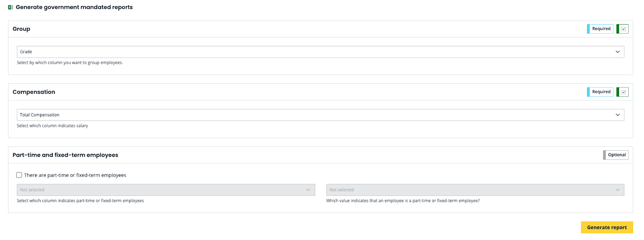
Task: Open the part-time value indicator dropdown
Action: 475,190
